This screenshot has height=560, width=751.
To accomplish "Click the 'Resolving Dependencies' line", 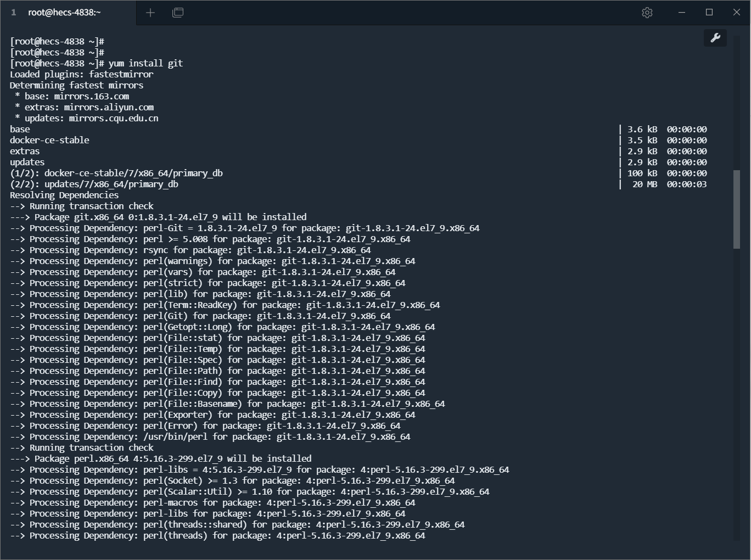I will (64, 195).
